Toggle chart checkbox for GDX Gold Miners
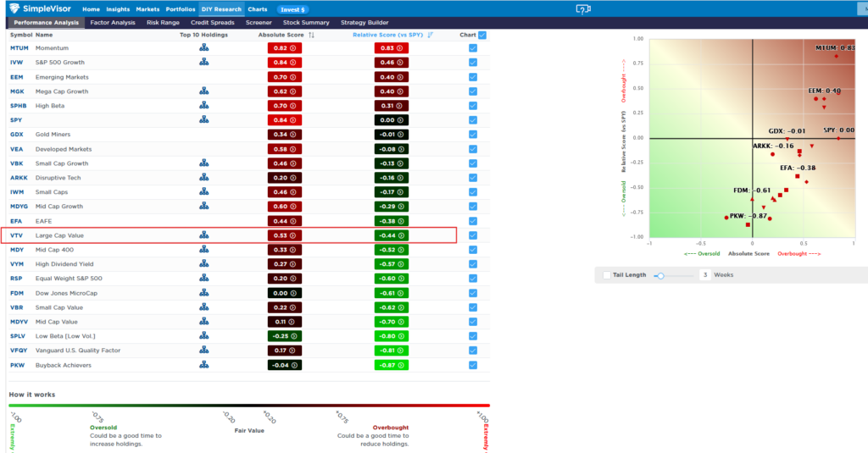868x453 pixels. [473, 135]
